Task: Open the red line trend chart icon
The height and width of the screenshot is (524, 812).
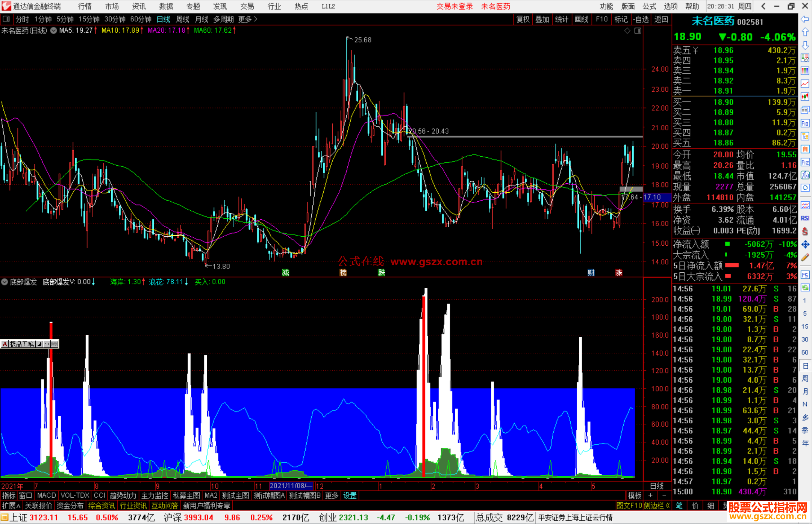Action: coord(805,84)
